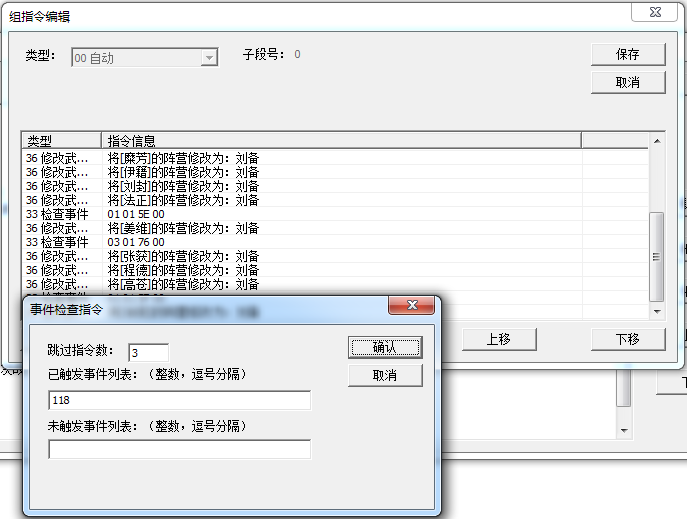Open the 类型 combo box showing 00 自动
The image size is (687, 519).
[x=145, y=57]
